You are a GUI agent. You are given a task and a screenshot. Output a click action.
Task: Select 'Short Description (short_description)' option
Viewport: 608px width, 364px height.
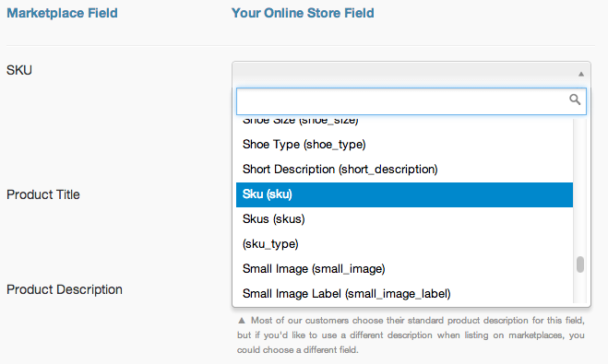pyautogui.click(x=404, y=170)
